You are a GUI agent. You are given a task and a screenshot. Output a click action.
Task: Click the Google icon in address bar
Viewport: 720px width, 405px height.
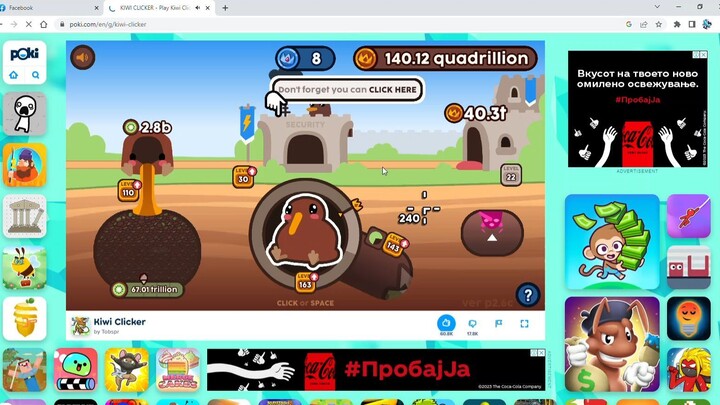(629, 24)
